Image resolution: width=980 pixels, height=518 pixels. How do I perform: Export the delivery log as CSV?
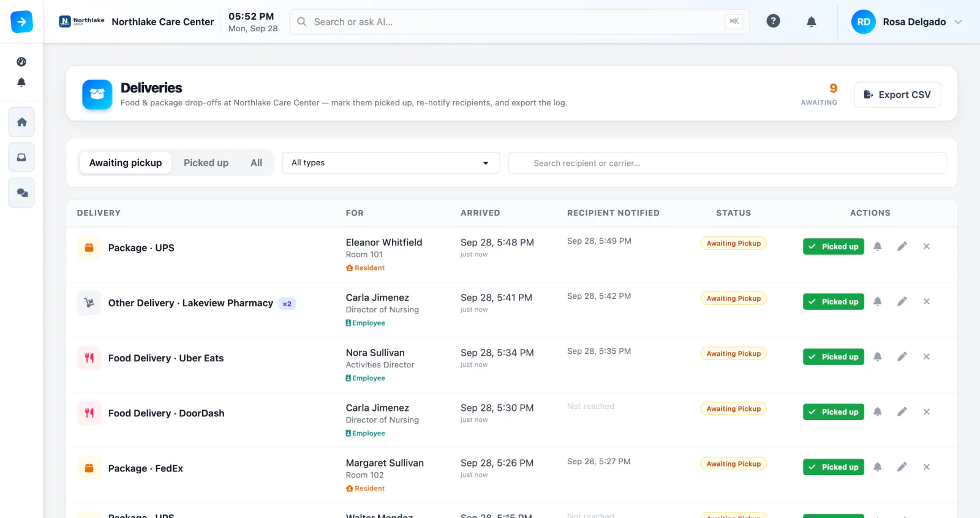click(897, 95)
